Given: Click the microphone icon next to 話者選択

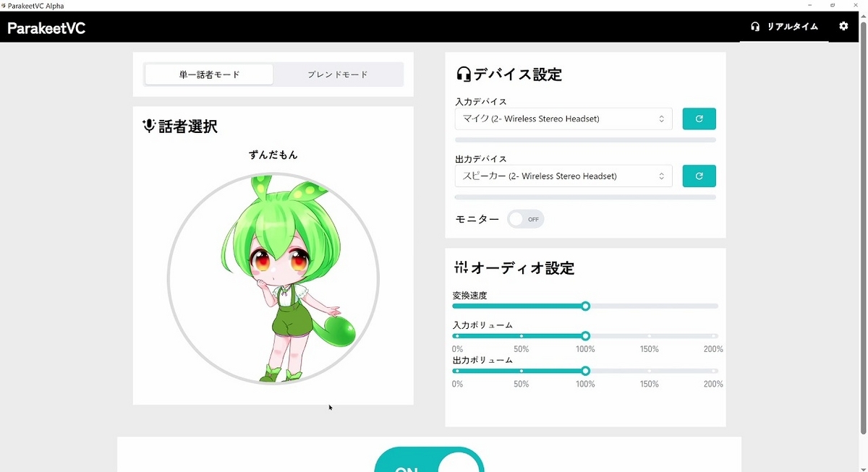Looking at the screenshot, I should coord(149,126).
